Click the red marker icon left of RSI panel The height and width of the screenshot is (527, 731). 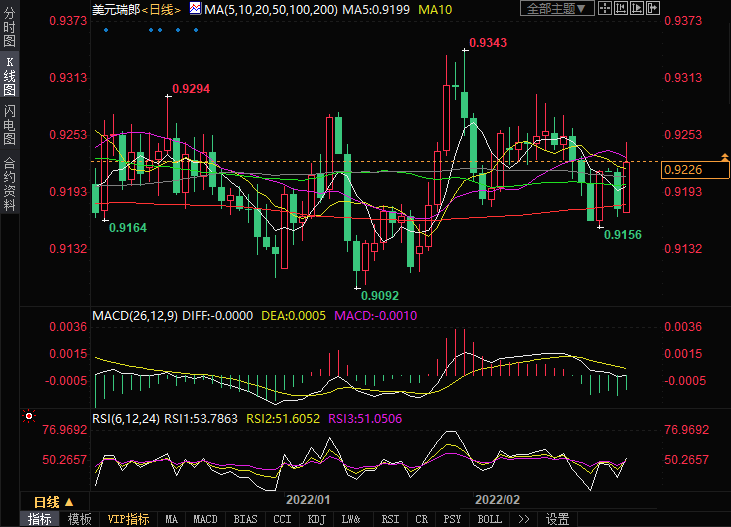pos(29,414)
